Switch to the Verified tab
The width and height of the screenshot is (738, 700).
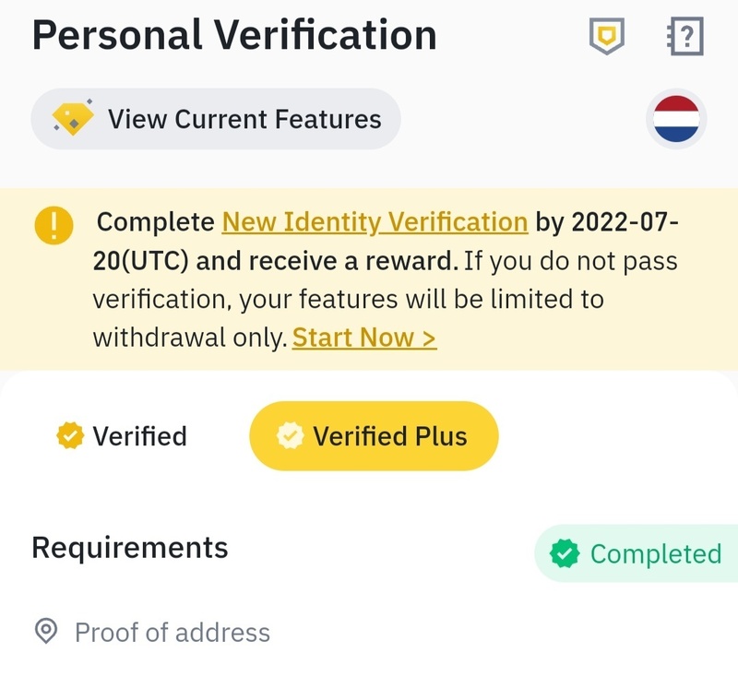point(122,435)
